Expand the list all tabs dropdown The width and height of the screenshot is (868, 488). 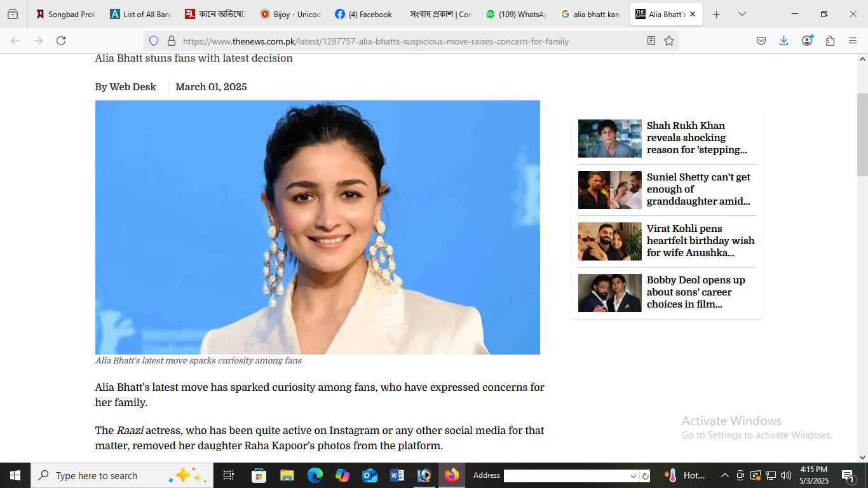coord(742,14)
